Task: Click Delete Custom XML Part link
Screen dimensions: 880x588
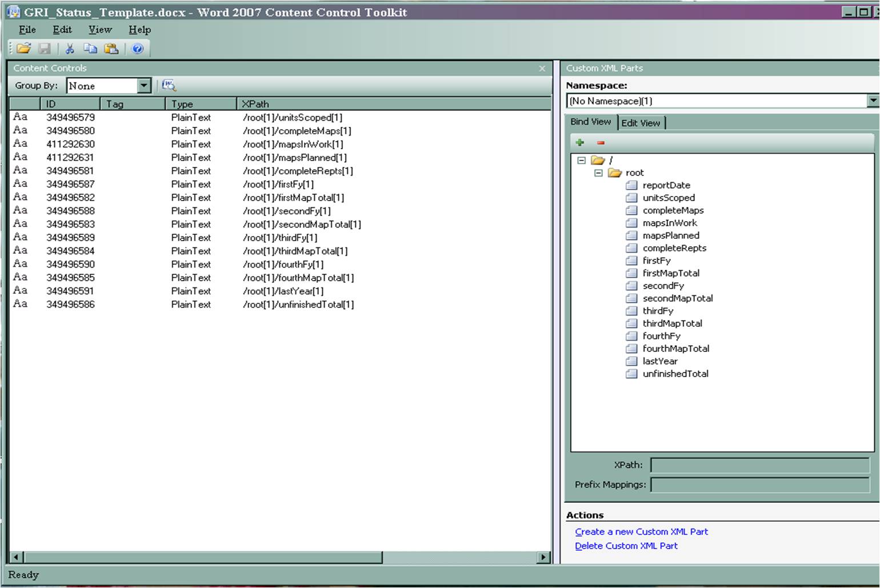Action: click(626, 546)
